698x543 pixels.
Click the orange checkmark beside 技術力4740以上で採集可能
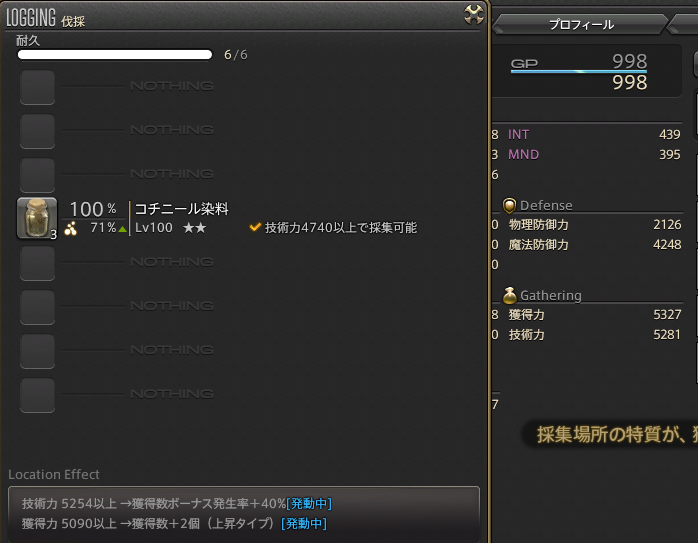pyautogui.click(x=255, y=227)
